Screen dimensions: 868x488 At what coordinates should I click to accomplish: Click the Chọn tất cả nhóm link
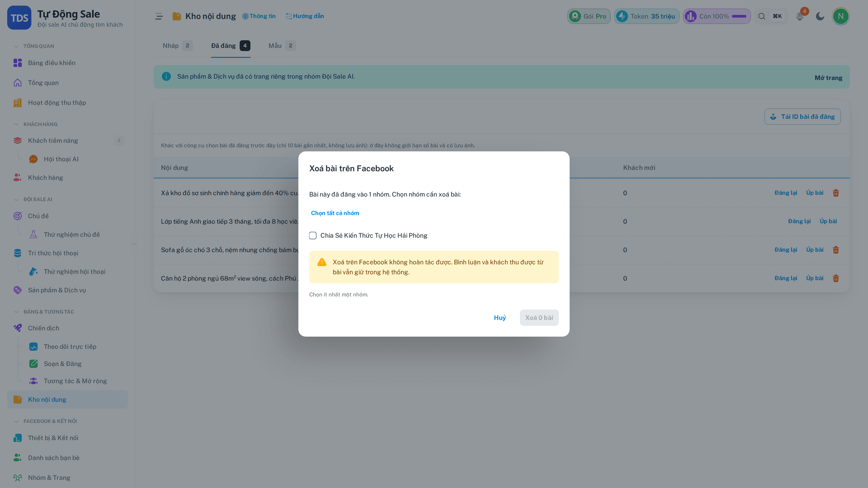point(335,213)
